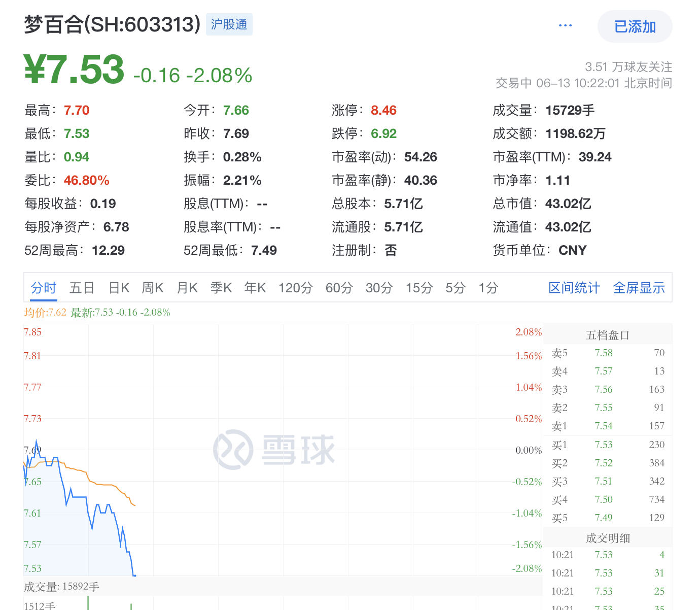Switch to the 5分 chart tab
Screen dimensions: 700x610
coord(456,288)
